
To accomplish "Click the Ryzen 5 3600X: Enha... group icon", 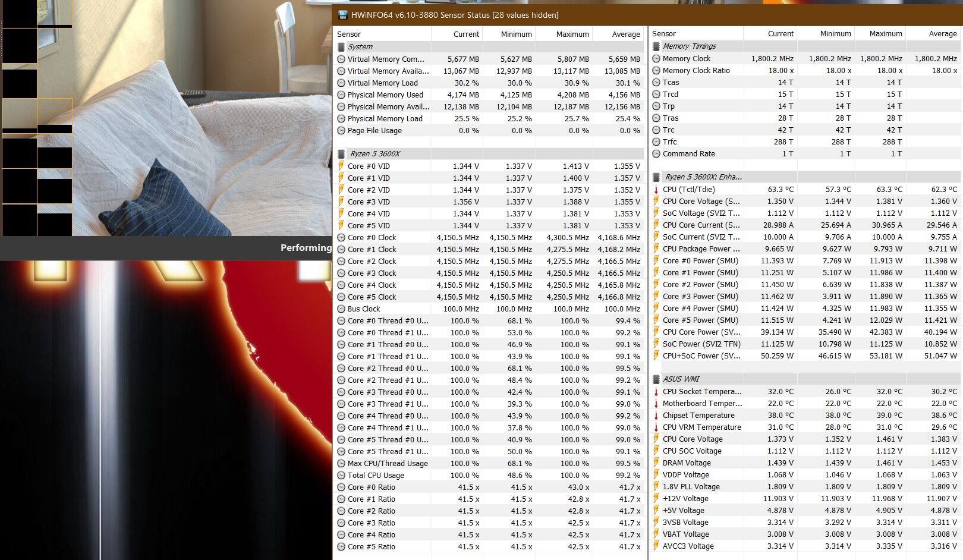I will (x=656, y=177).
